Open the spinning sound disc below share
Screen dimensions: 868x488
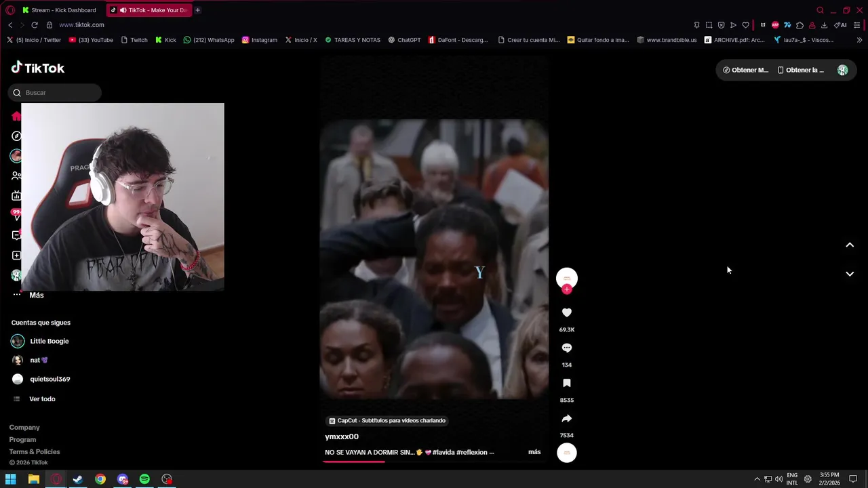[567, 453]
